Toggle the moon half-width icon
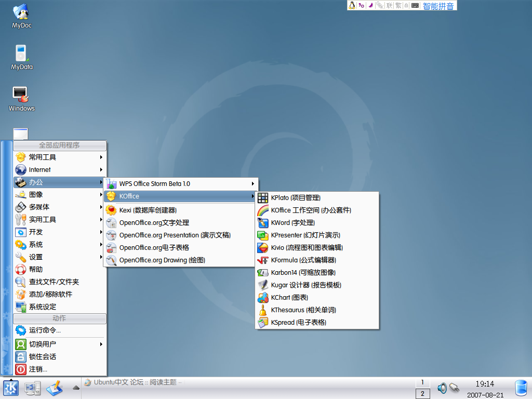The image size is (532, 399). click(x=370, y=5)
